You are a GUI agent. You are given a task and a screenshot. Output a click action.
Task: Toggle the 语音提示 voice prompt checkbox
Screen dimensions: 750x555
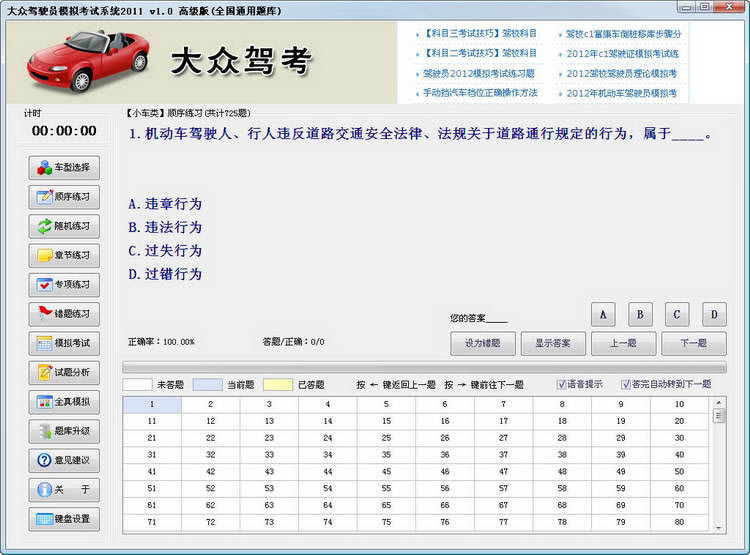[562, 384]
